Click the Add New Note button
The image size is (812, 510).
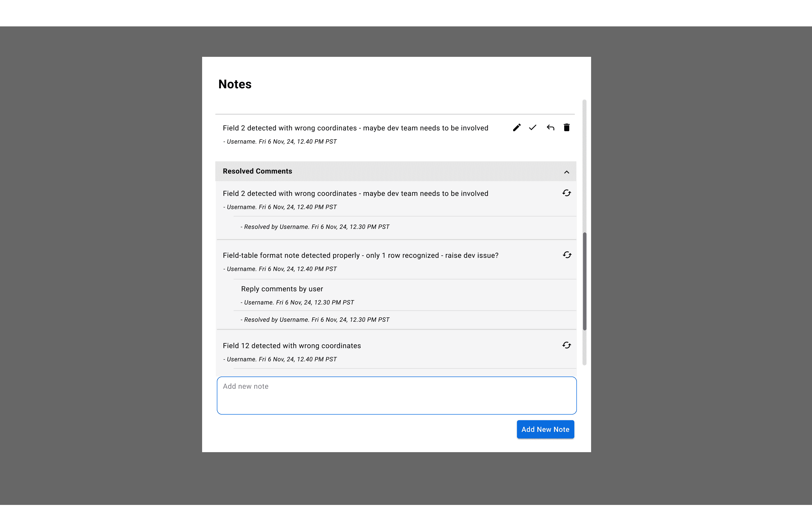pos(545,429)
